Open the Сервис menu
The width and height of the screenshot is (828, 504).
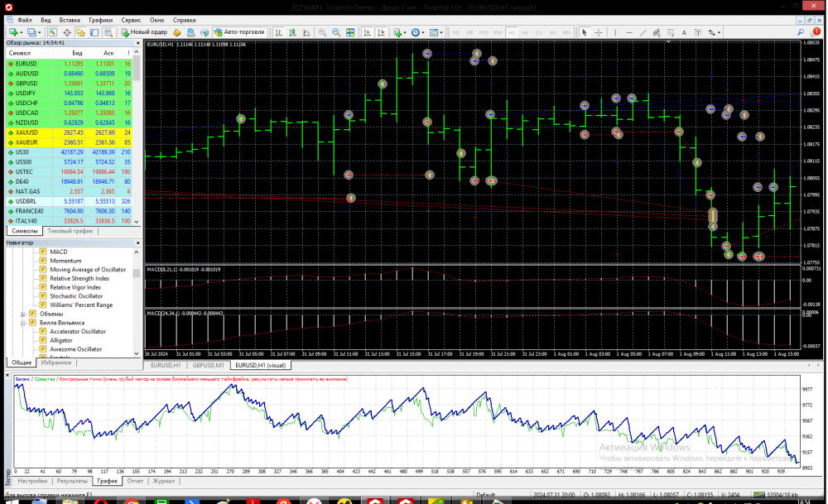pyautogui.click(x=131, y=19)
